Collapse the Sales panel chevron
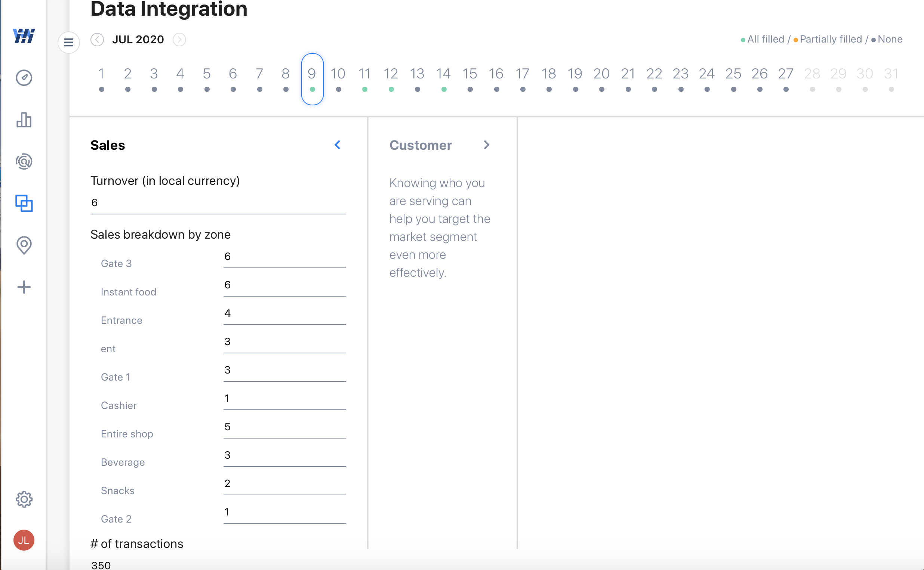This screenshot has width=924, height=570. [x=338, y=145]
